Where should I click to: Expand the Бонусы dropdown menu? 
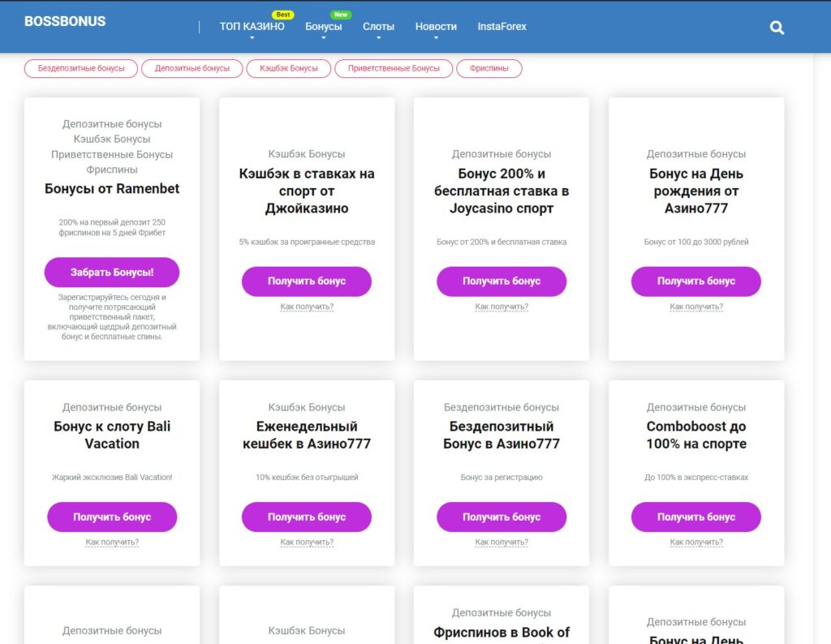323,27
